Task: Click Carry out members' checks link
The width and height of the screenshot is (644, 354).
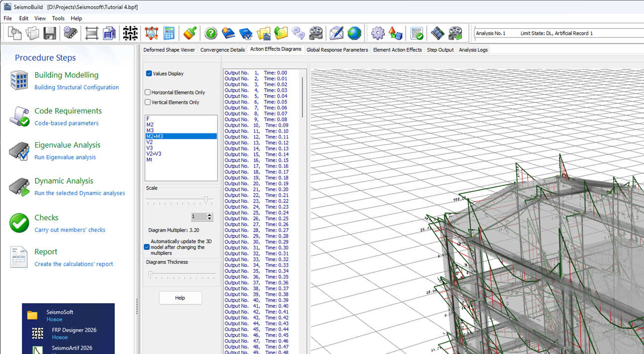Action: [x=70, y=230]
